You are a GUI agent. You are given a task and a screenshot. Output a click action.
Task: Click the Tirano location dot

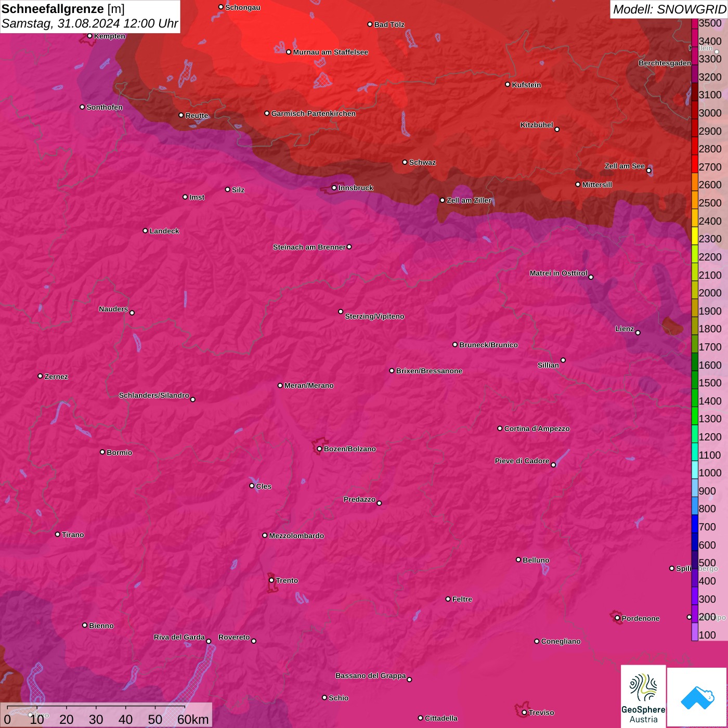58,534
